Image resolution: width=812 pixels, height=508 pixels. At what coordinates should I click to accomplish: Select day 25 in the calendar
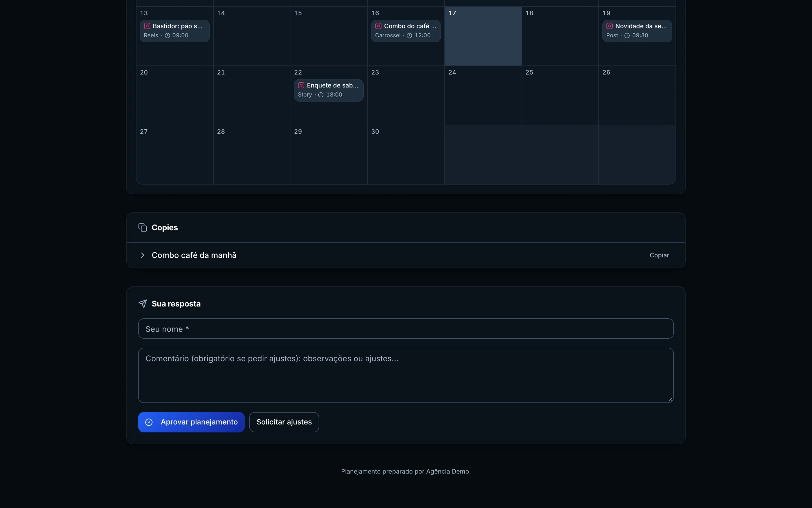560,95
